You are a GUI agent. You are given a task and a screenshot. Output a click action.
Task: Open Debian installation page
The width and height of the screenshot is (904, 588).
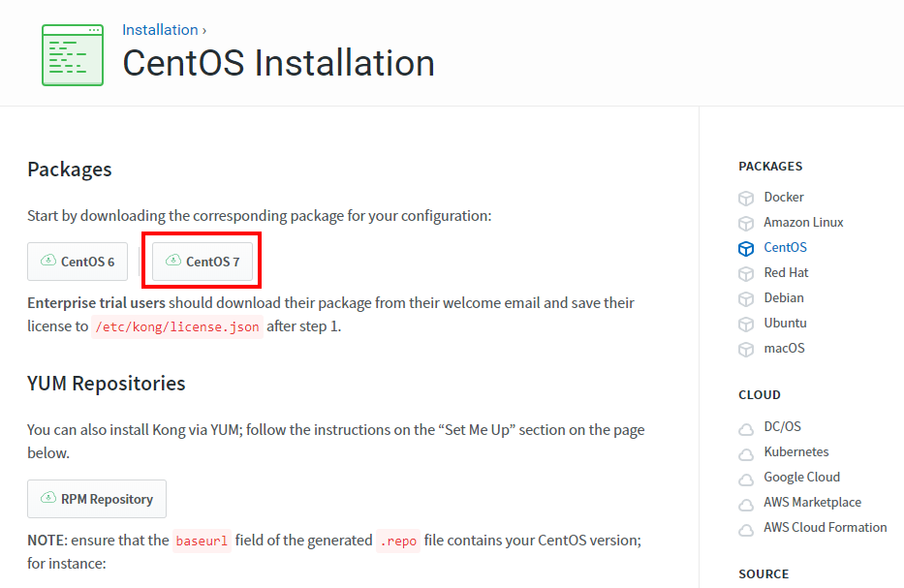coord(784,298)
